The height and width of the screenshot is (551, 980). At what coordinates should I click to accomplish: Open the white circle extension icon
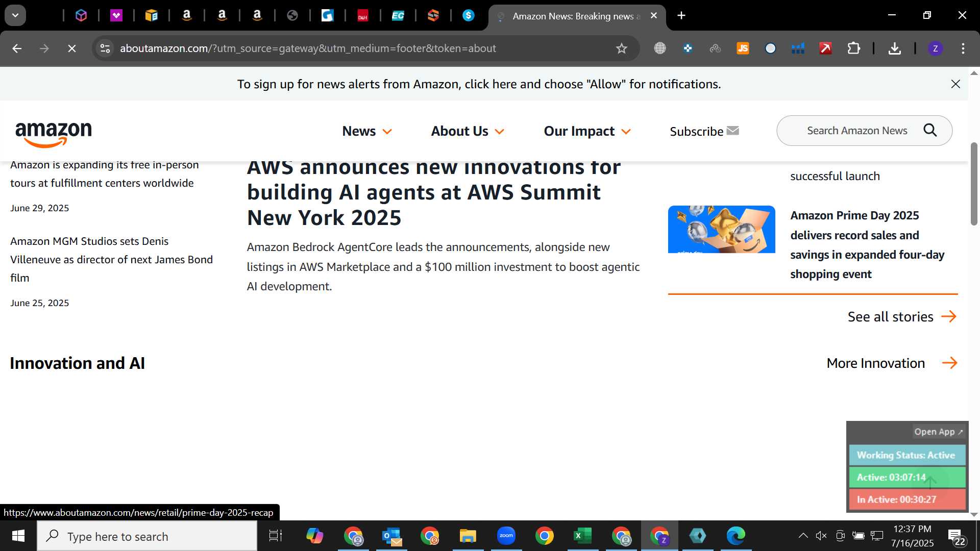pos(770,48)
